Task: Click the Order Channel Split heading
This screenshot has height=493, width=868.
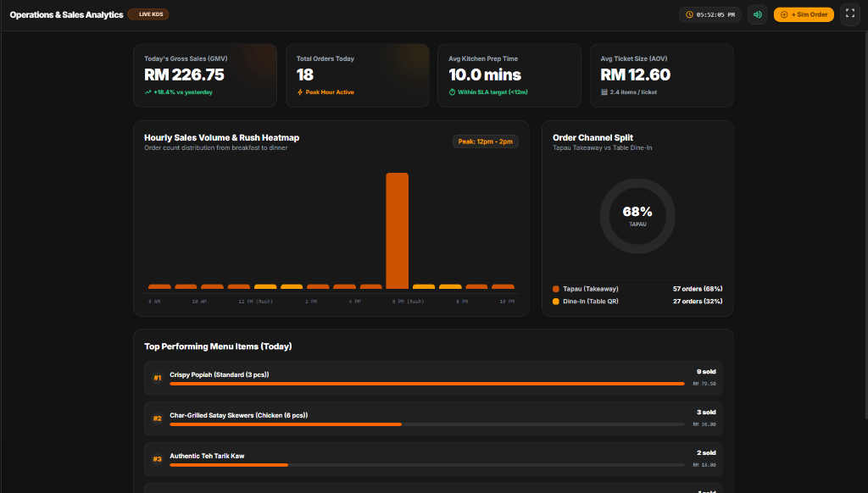Action: 593,138
